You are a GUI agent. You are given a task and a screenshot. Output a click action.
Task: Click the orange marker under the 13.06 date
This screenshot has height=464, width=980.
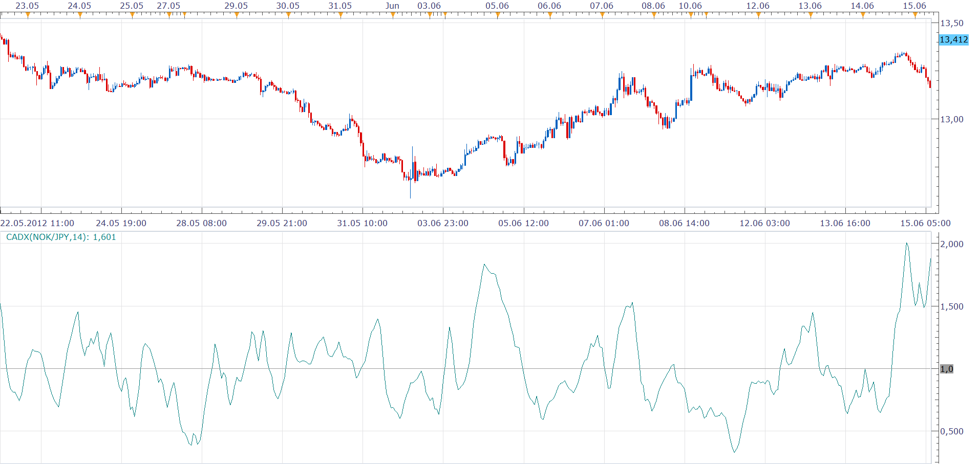pyautogui.click(x=811, y=15)
